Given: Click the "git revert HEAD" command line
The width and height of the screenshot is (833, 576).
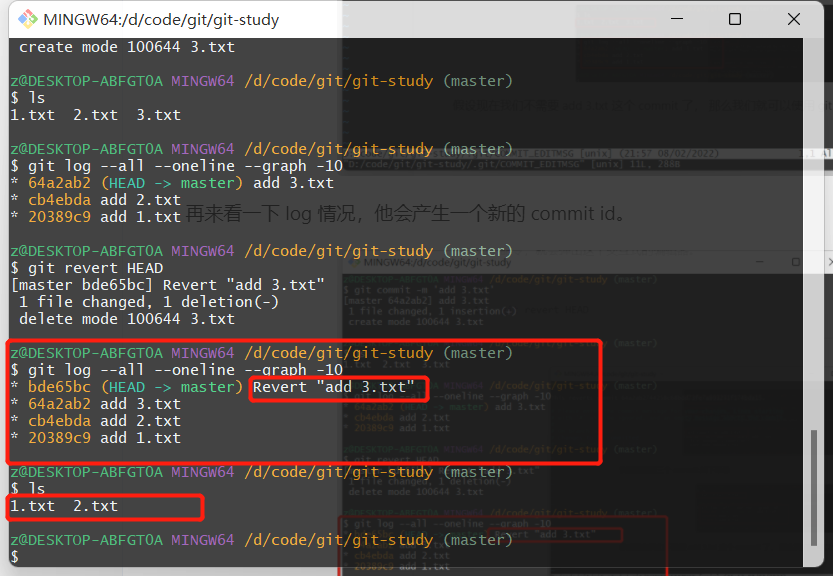Looking at the screenshot, I should [87, 268].
